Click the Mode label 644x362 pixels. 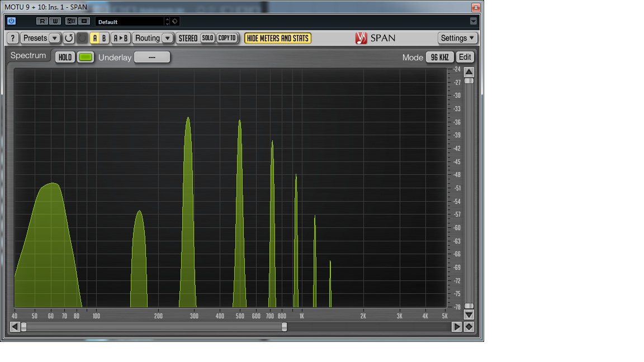(413, 58)
